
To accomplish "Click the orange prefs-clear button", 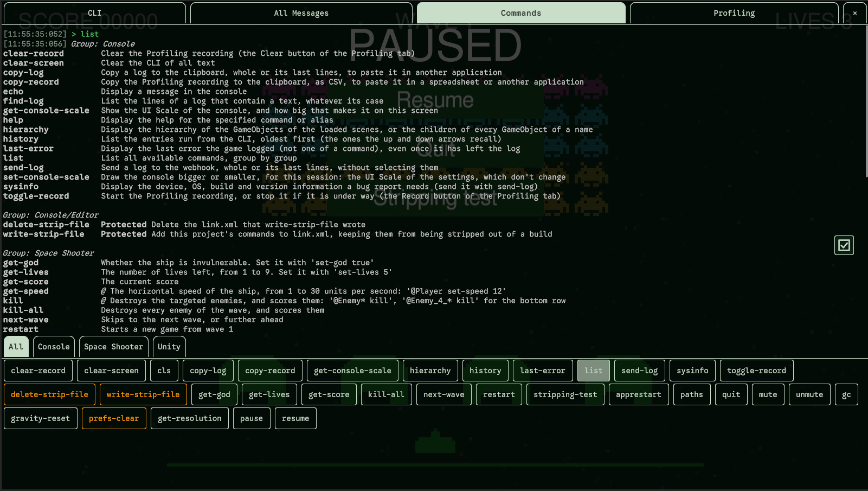I will [114, 418].
